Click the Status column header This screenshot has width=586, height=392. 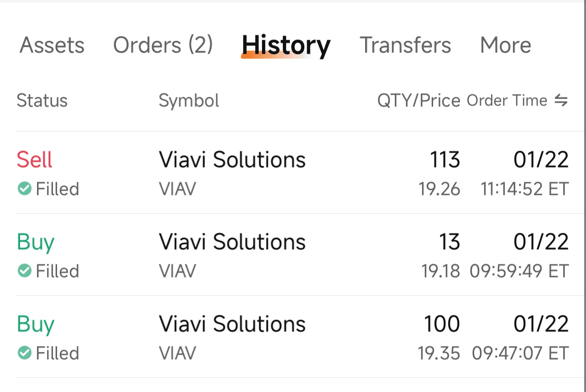coord(42,100)
